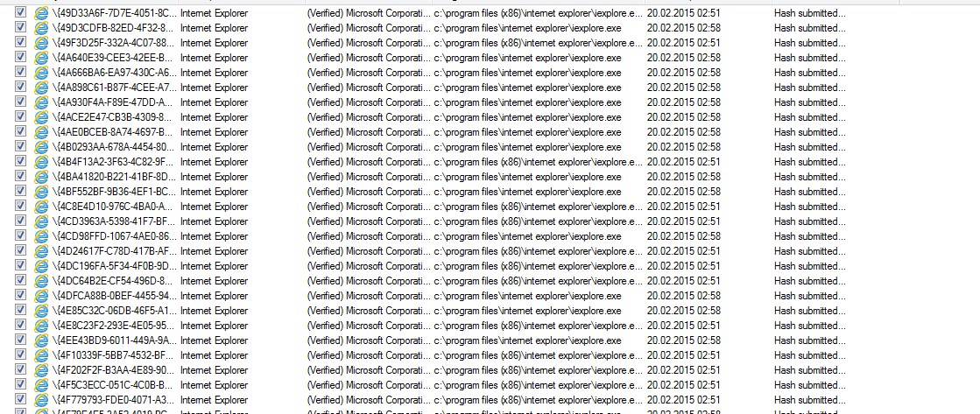Image resolution: width=980 pixels, height=414 pixels.
Task: Click image path in {4A640E39-CEE3-42EE row
Action: [x=527, y=58]
